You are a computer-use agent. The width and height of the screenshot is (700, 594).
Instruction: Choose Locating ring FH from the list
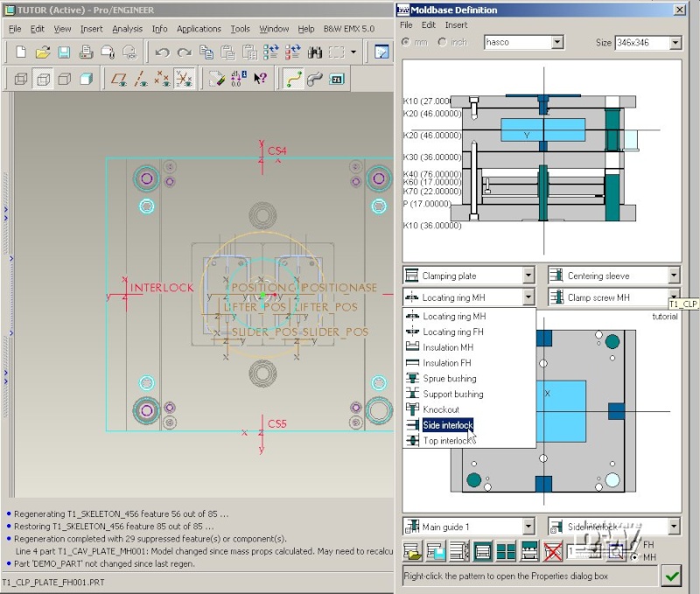pyautogui.click(x=469, y=332)
